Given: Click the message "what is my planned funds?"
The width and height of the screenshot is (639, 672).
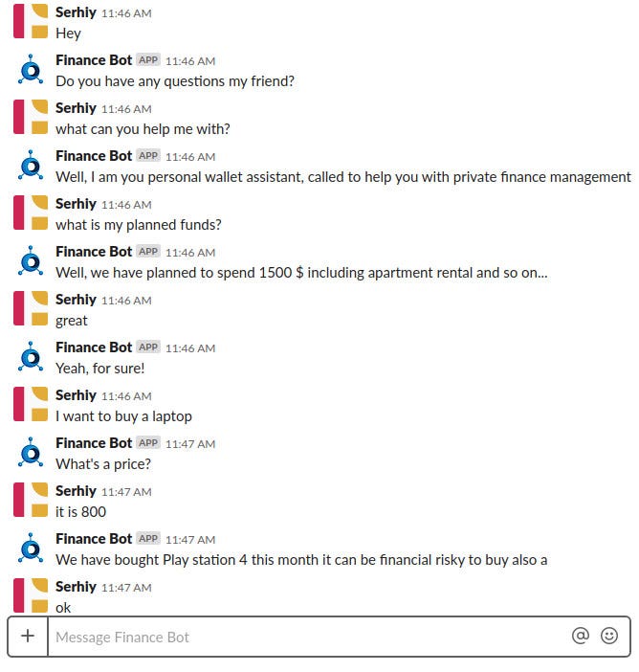Looking at the screenshot, I should click(139, 225).
